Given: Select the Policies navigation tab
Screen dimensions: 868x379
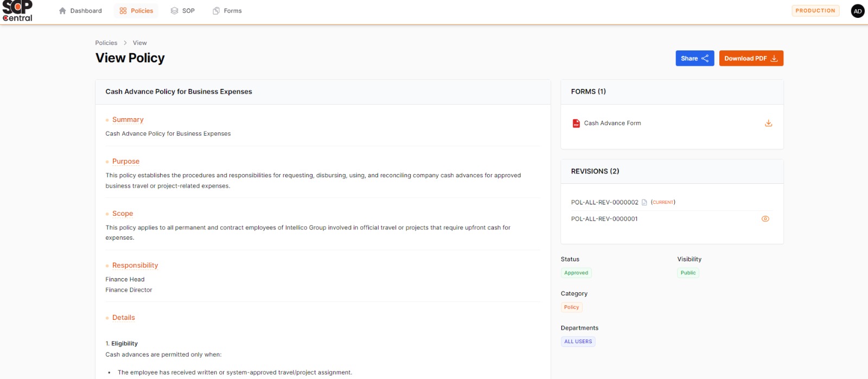Looking at the screenshot, I should tap(136, 11).
